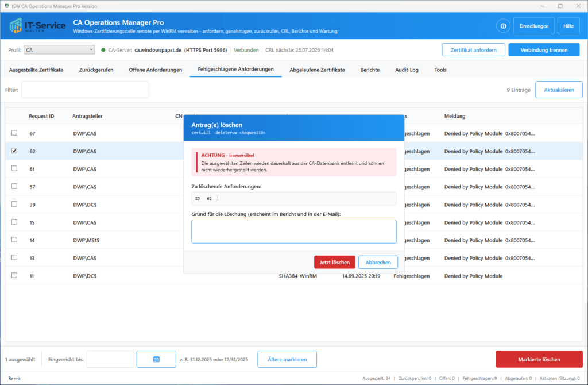
Task: Click the green connection status dot
Action: [x=103, y=50]
